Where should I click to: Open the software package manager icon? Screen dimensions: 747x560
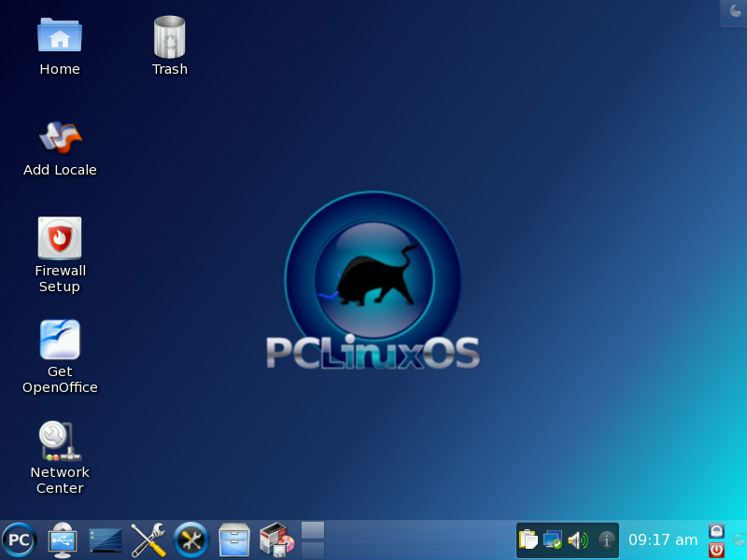coord(276,539)
